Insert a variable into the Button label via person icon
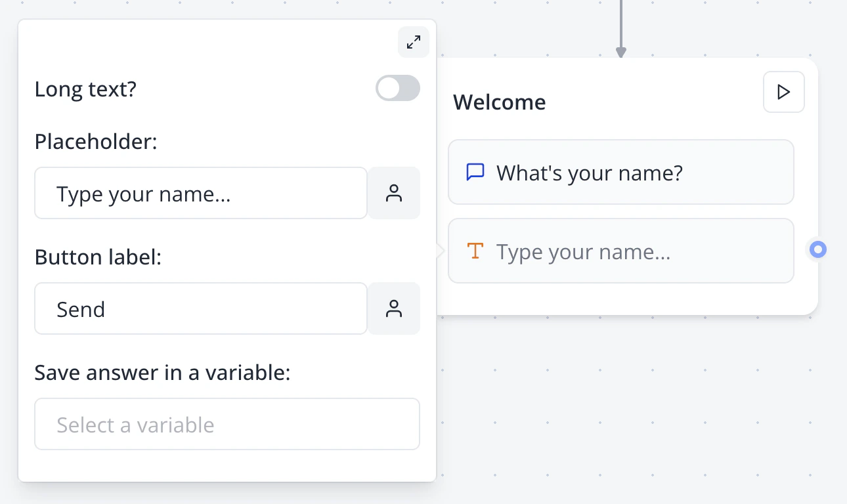This screenshot has height=504, width=847. tap(394, 308)
